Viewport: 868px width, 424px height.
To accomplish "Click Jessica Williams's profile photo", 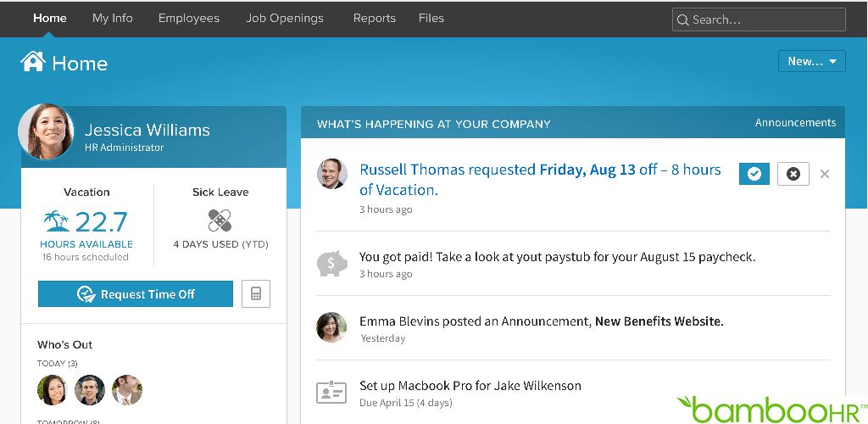I will pos(46,131).
